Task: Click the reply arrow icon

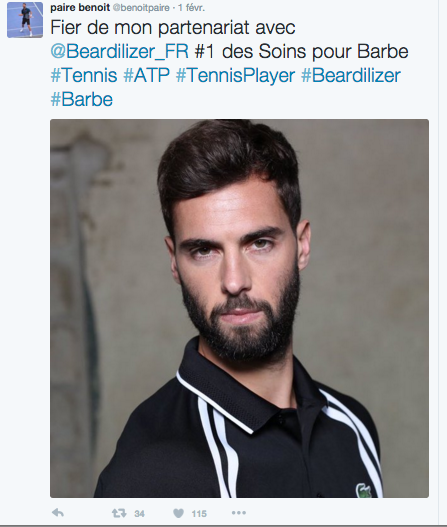Action: tap(58, 513)
